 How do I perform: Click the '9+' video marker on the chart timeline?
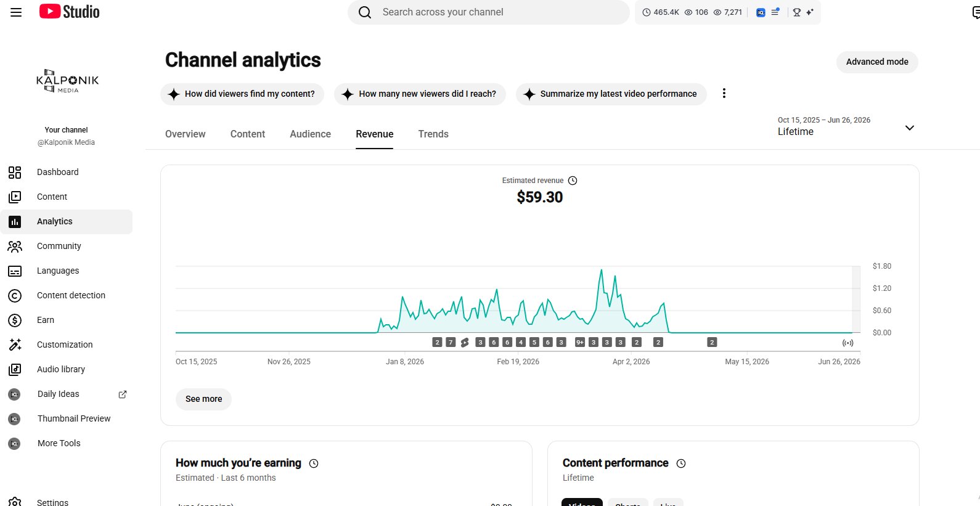(580, 342)
